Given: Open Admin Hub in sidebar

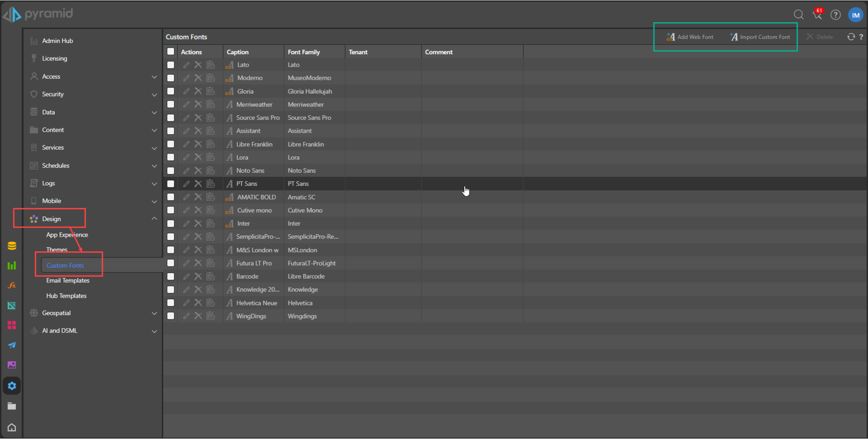Looking at the screenshot, I should (57, 41).
